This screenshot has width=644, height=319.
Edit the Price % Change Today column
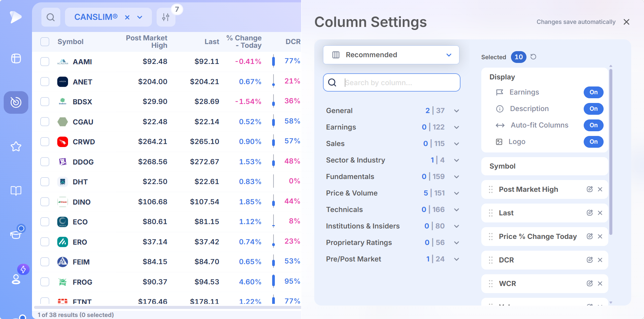[x=589, y=237]
